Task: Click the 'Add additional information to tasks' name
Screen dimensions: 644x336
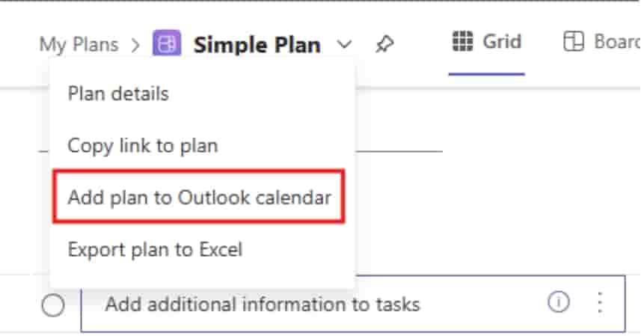Action: click(262, 305)
